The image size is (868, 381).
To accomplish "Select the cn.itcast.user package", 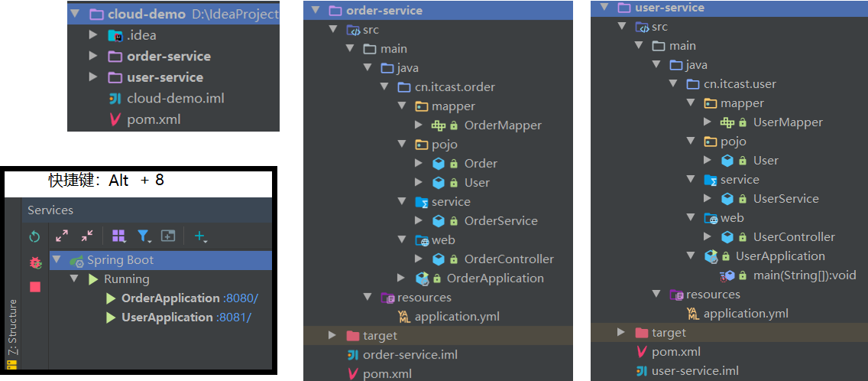I will (x=740, y=84).
